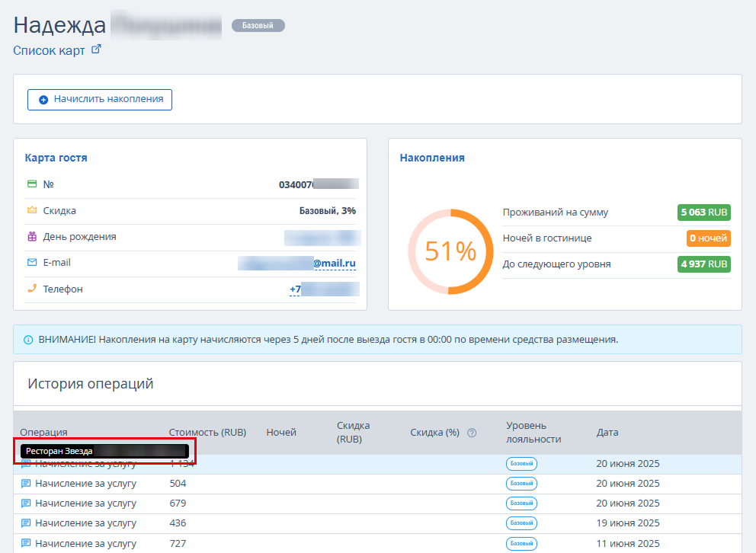This screenshot has width=756, height=553.
Task: Click the Базовый badge next to guest name
Action: pos(258,26)
